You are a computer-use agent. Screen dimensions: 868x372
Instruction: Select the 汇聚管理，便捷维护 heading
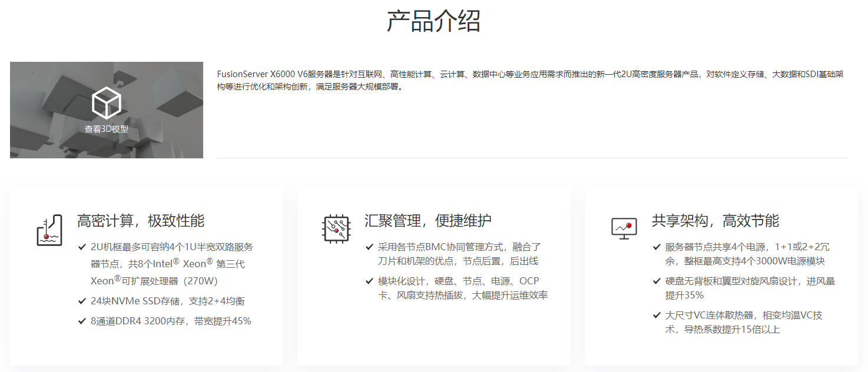point(428,221)
